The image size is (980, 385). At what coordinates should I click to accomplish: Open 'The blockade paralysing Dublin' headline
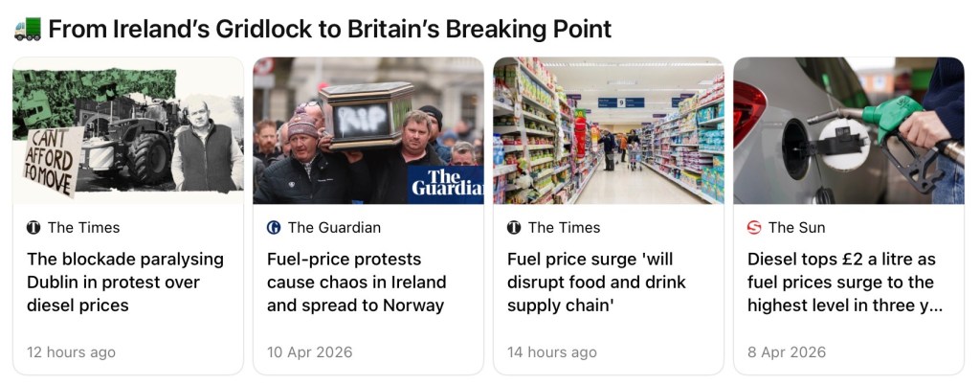tap(125, 283)
